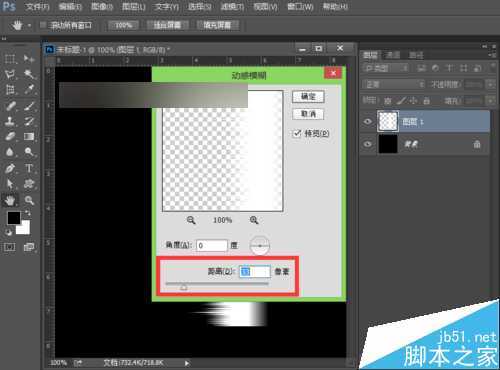Open the 填充 fill slider arrow
Viewport: 500px width, 370px height.
[490, 100]
